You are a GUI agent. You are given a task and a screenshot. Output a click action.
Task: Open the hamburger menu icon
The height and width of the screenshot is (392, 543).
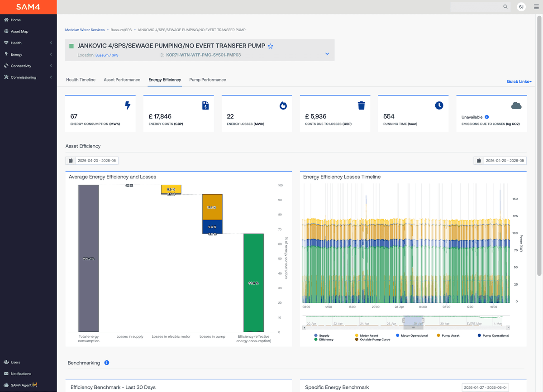(x=536, y=7)
